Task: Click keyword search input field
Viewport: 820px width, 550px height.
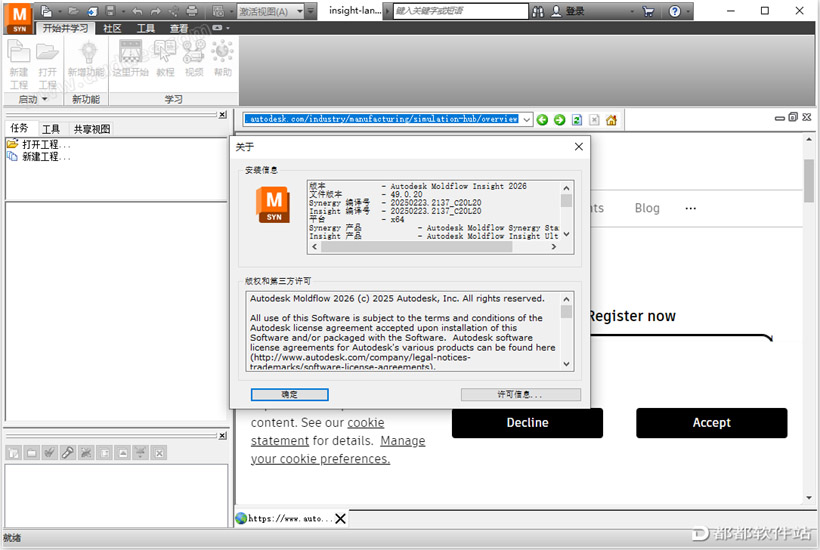Action: [461, 11]
